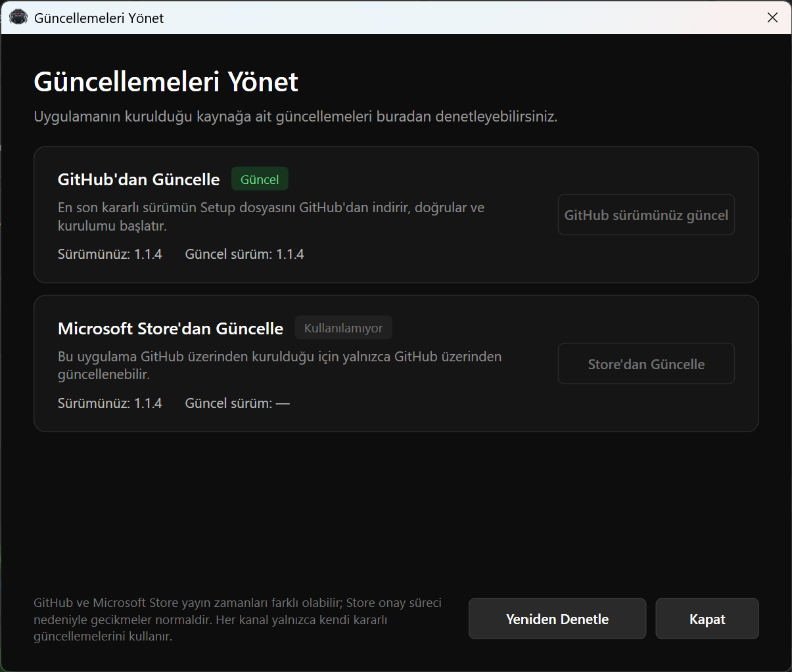
Task: Click 'Güncel sürüm: 1.1.4' in GitHub card
Action: click(245, 254)
